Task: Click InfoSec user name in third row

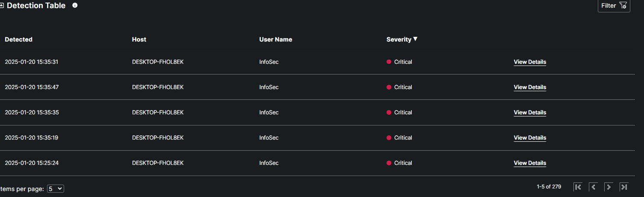Action: 269,112
